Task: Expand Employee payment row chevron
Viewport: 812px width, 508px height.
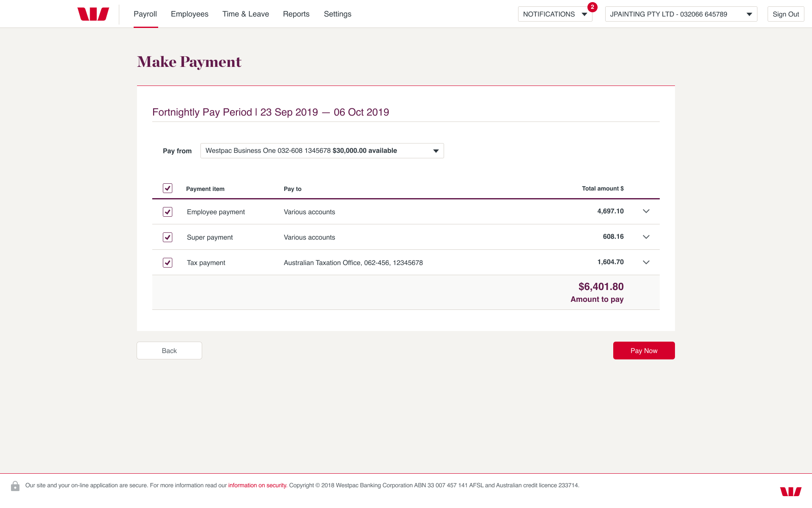Action: tap(646, 211)
